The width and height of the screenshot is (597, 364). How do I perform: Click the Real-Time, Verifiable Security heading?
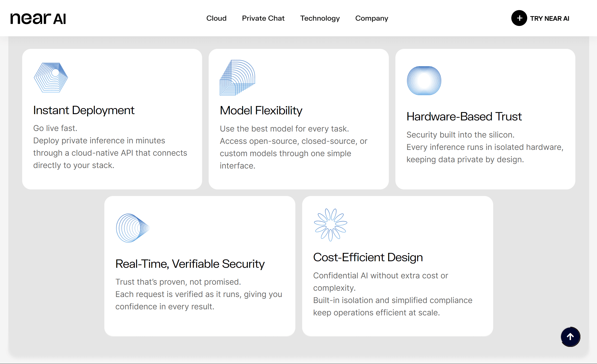tap(190, 264)
